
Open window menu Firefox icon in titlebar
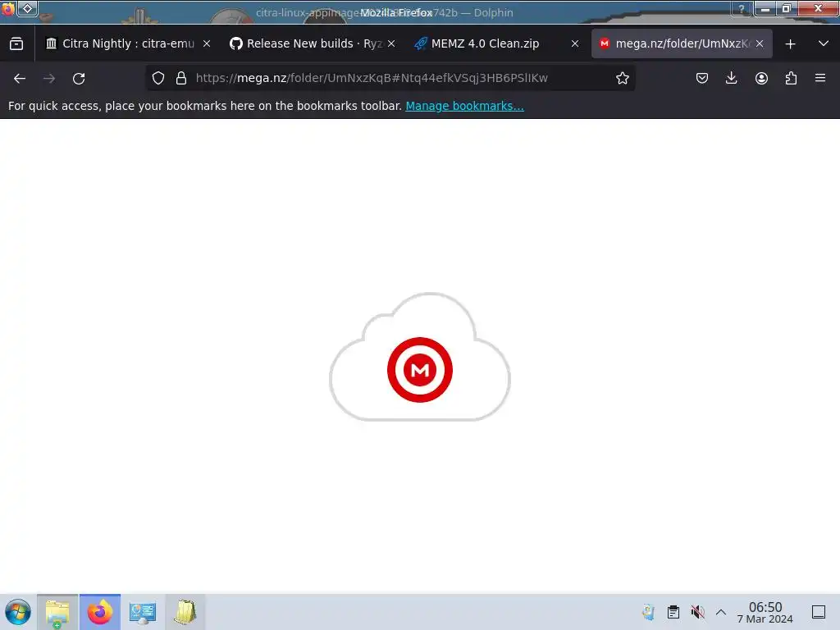click(x=7, y=8)
